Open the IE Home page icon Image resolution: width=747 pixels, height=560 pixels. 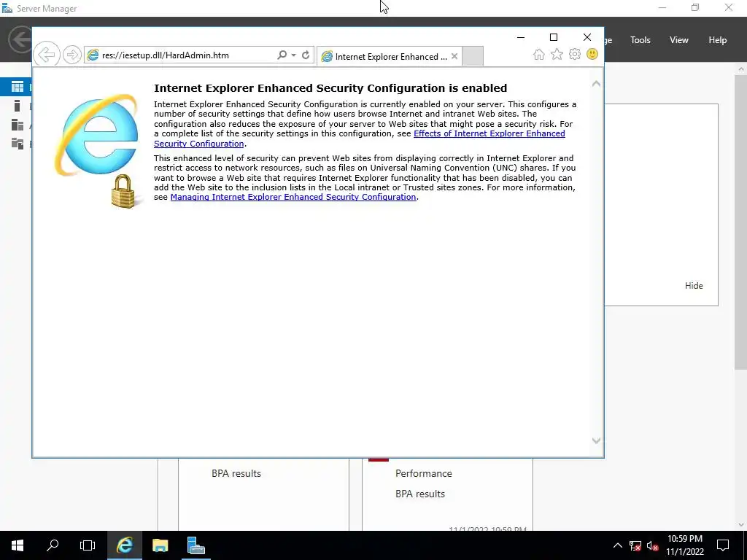[x=539, y=54]
